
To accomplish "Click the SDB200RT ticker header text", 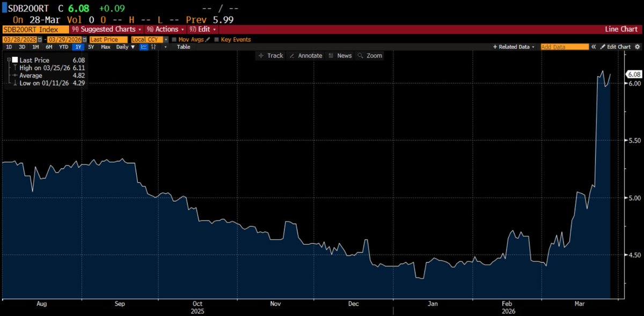I will [x=29, y=8].
